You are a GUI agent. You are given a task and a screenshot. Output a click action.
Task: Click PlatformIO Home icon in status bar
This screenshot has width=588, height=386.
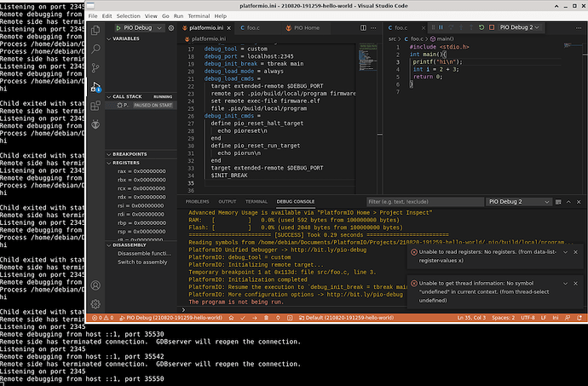232,318
